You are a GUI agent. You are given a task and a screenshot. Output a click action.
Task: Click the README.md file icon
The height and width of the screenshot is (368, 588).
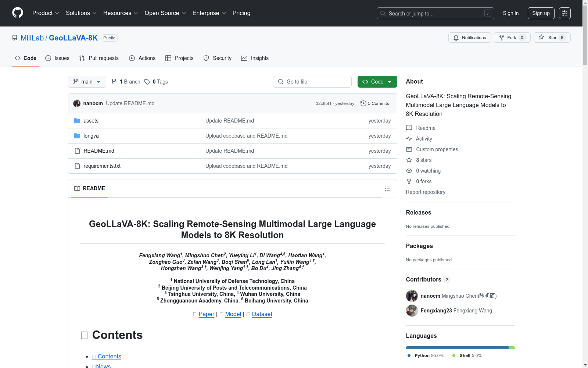tap(77, 151)
